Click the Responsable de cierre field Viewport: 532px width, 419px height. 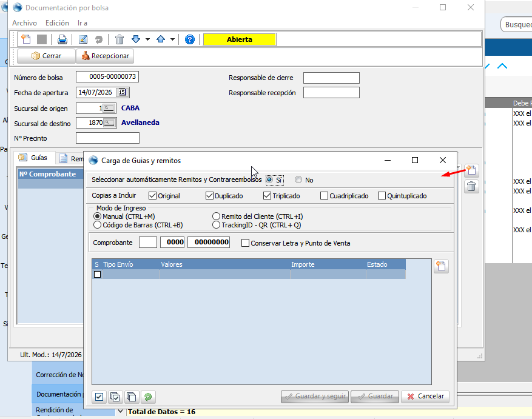[331, 78]
